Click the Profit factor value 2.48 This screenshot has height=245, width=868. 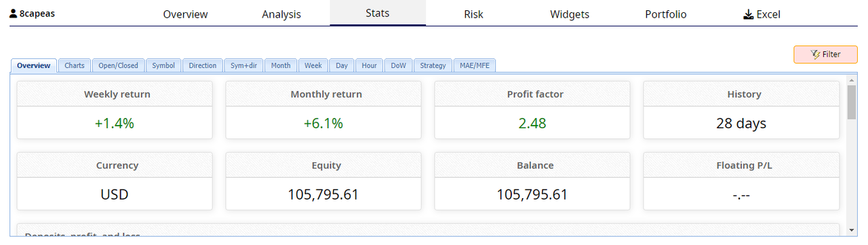coord(532,124)
